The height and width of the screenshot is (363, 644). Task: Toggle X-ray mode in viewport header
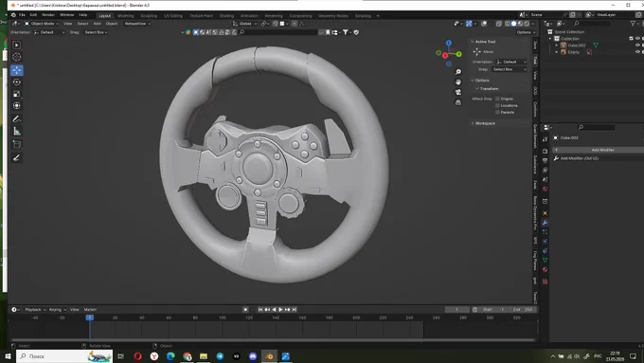(x=499, y=24)
